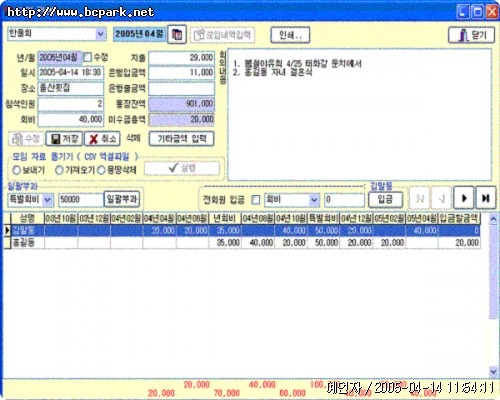Viewport: 500px width, 400px height.
Task: Jump to the first record navigation button
Action: 420,198
